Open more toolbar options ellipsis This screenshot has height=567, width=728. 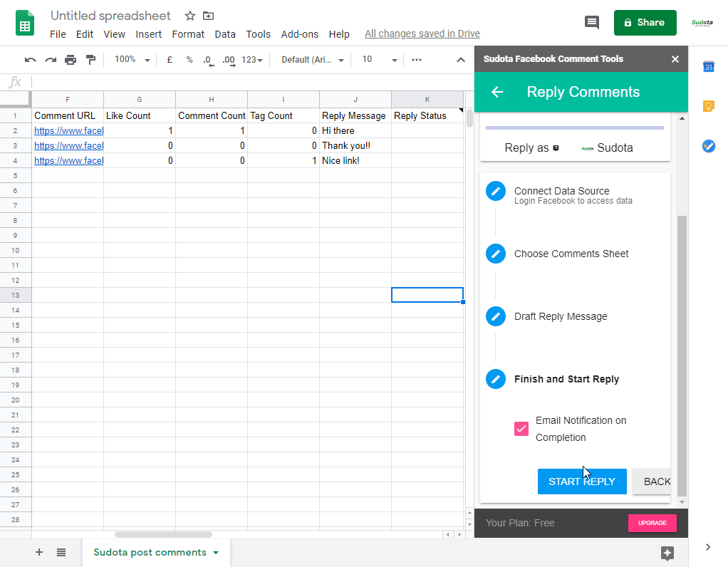(x=417, y=60)
